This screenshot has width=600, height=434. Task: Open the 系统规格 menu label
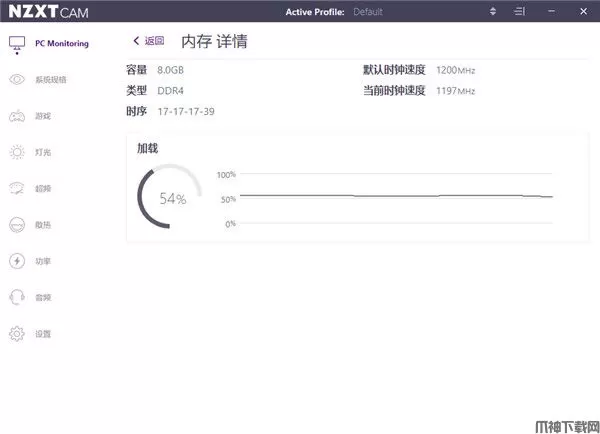click(51, 80)
